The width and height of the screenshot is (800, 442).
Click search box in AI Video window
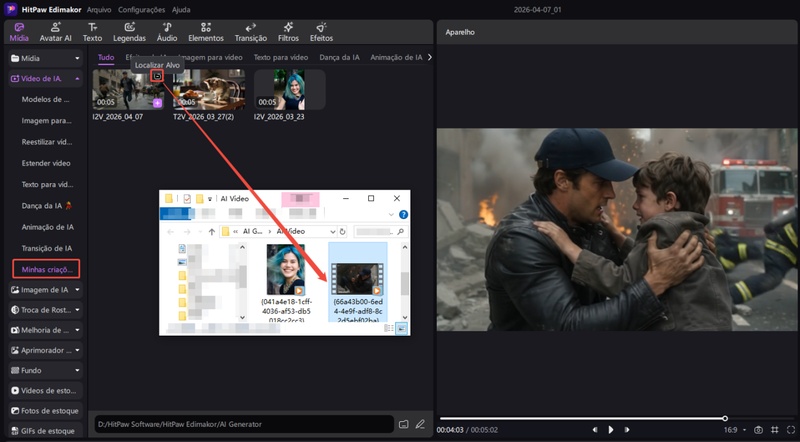click(380, 232)
